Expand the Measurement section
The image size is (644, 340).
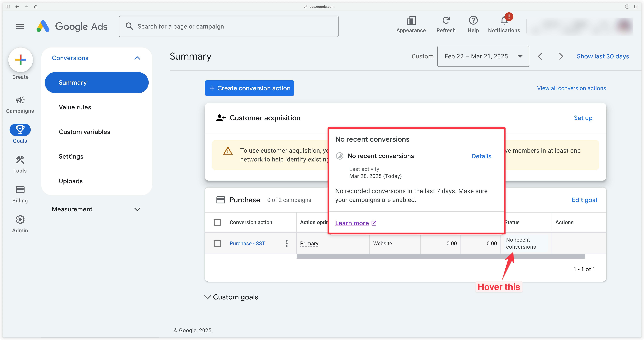click(137, 209)
